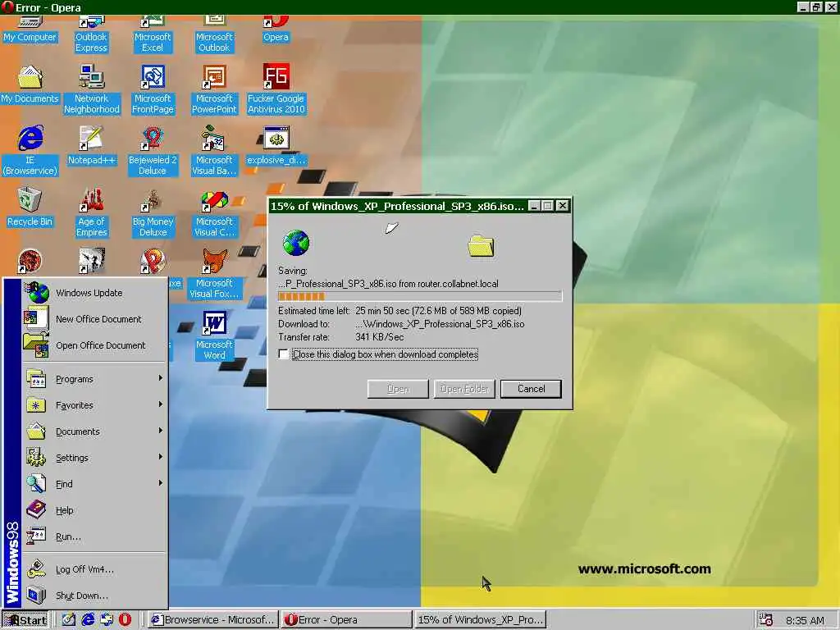Click the Start button
840x630 pixels.
[x=25, y=620]
